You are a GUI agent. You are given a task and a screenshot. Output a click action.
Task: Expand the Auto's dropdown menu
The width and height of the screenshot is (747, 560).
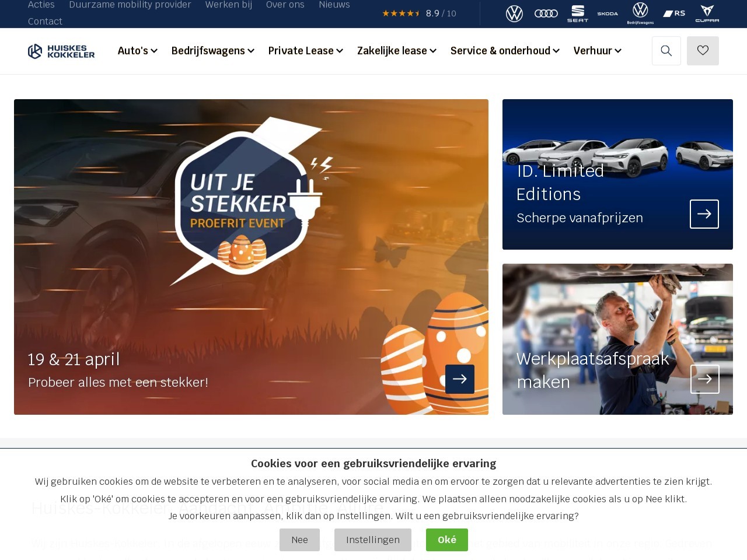[x=138, y=51]
